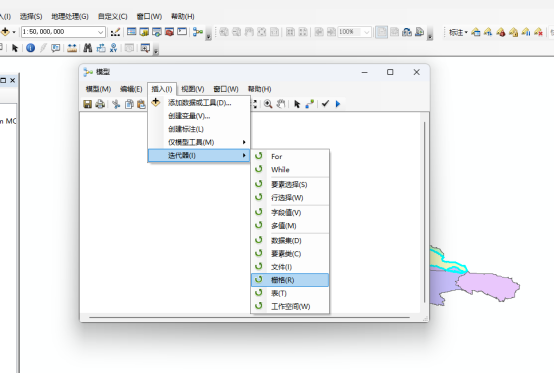Open the Editor toolbar icon

click(115, 32)
